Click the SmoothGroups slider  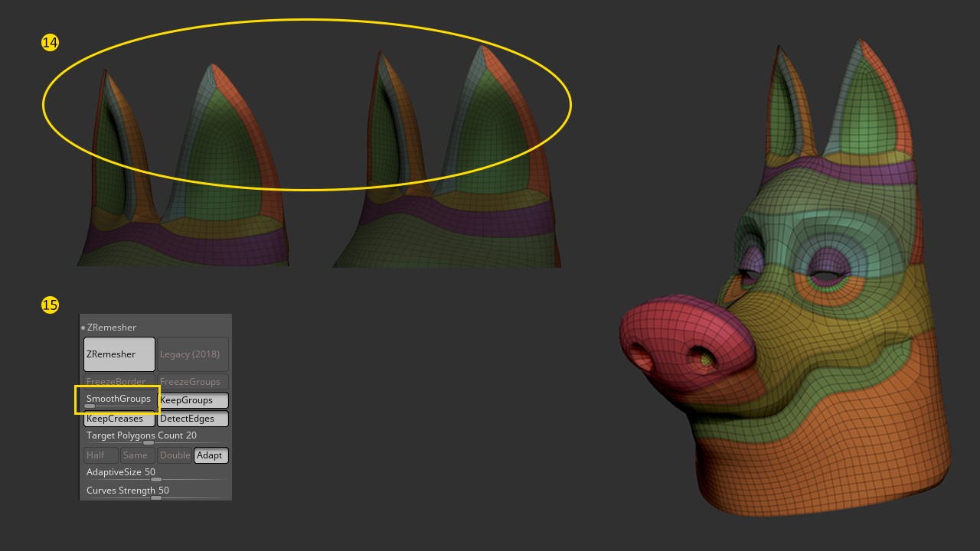tap(119, 399)
